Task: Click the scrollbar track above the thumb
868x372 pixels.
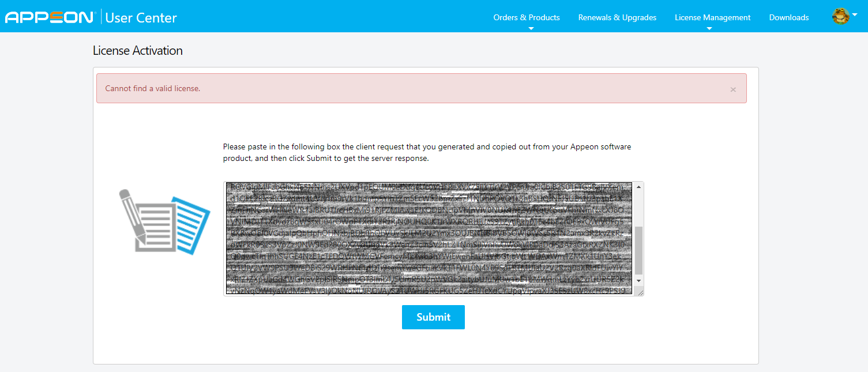Action: tap(638, 208)
